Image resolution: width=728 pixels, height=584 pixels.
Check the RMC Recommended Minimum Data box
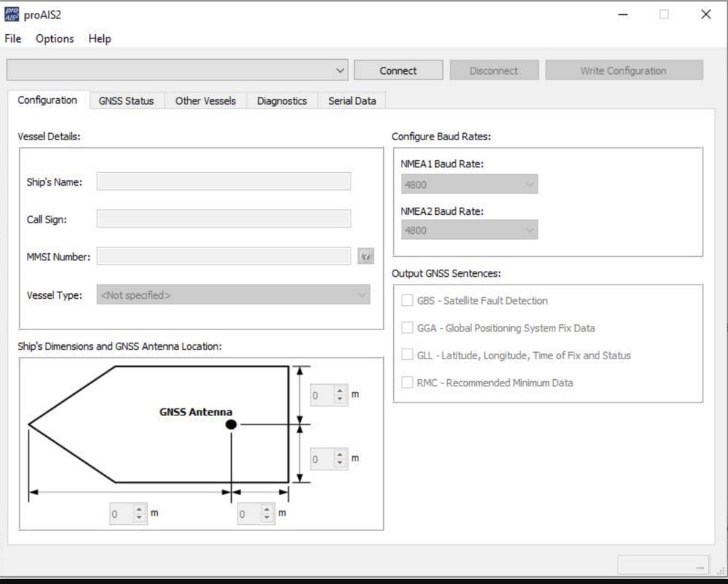(x=407, y=383)
